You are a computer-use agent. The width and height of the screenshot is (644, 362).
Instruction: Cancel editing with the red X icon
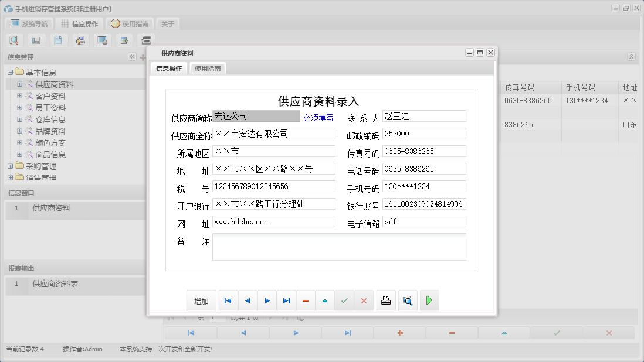pyautogui.click(x=364, y=300)
